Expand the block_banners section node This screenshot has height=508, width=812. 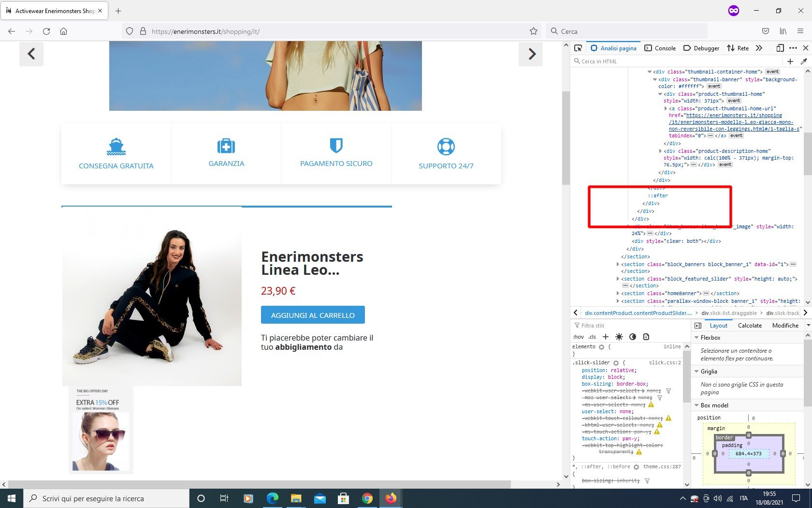(618, 264)
